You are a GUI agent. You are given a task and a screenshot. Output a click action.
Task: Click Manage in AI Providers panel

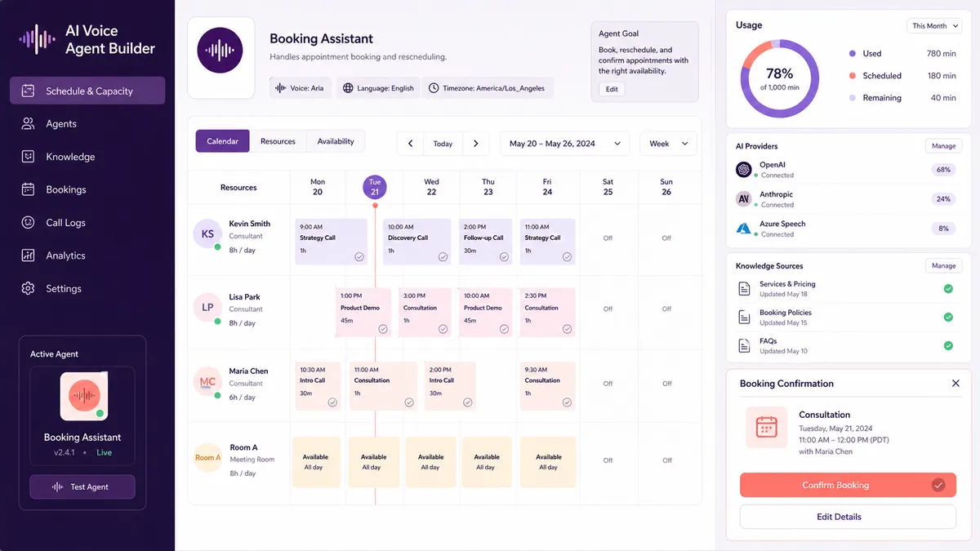pos(943,146)
